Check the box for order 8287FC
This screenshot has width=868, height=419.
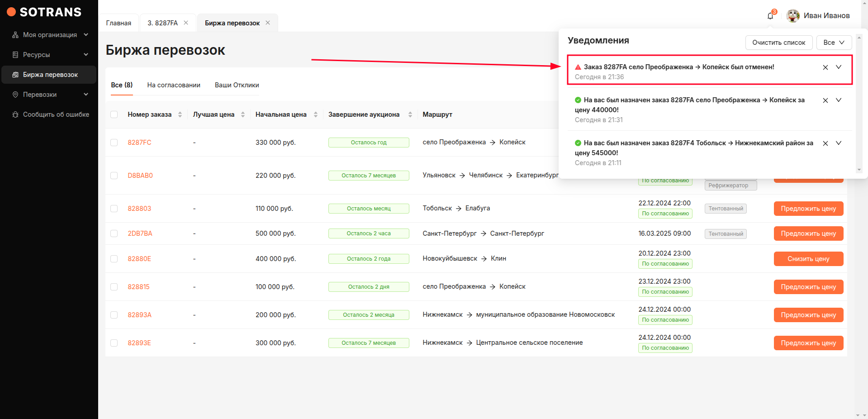pyautogui.click(x=114, y=143)
